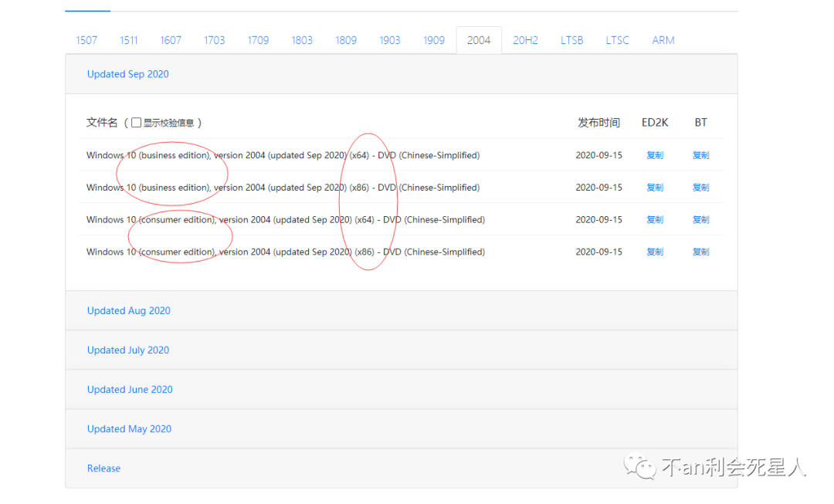Enable the 显示校验信息 checkbox

tap(136, 123)
